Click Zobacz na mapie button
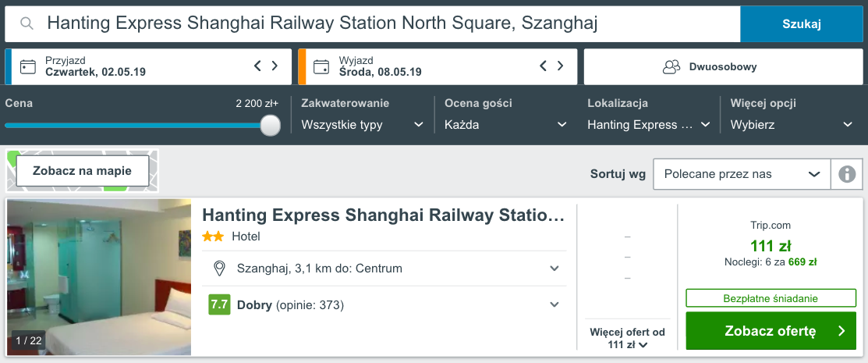Screen dimensions: 868x363 click(x=83, y=171)
